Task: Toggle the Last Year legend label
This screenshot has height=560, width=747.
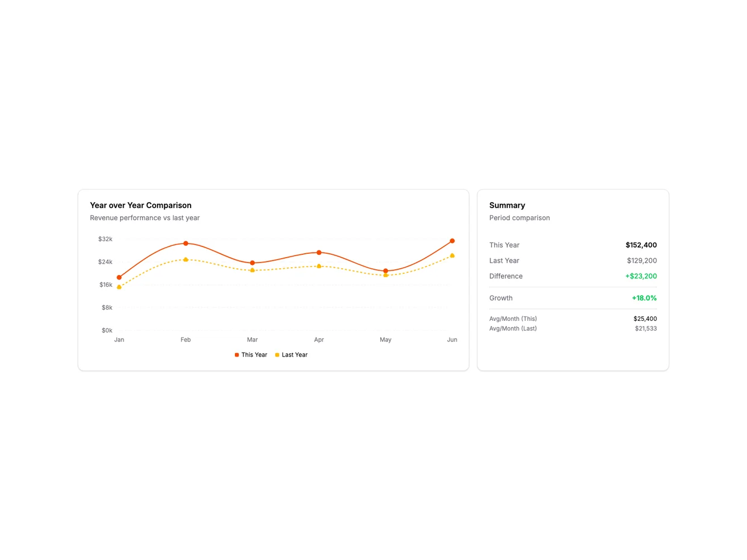Action: (295, 355)
